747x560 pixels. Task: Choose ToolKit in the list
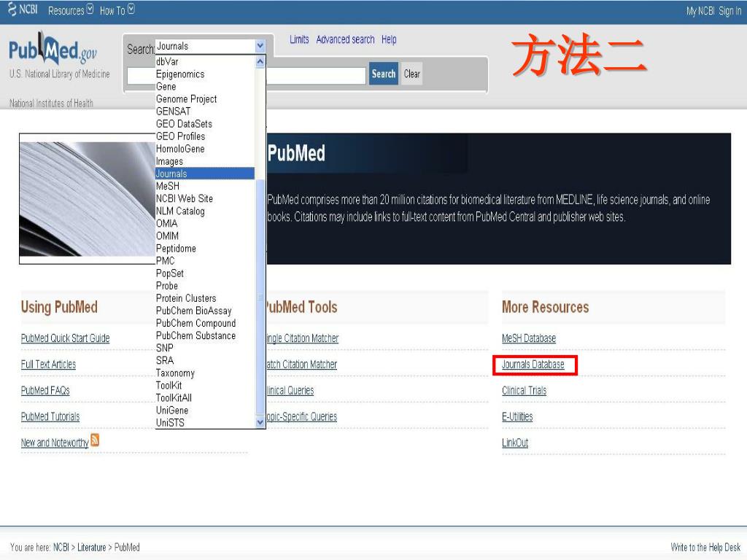click(x=205, y=385)
